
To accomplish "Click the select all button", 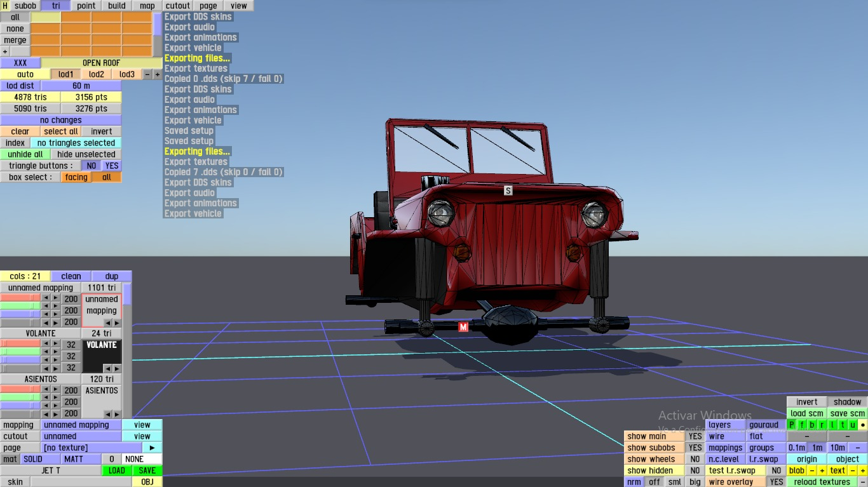I will (x=61, y=131).
